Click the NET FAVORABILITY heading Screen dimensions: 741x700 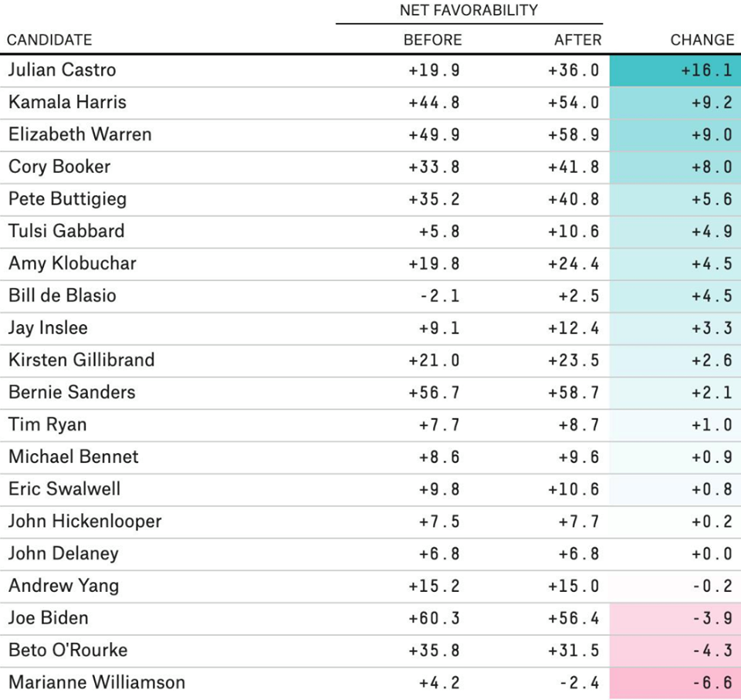pos(469,10)
